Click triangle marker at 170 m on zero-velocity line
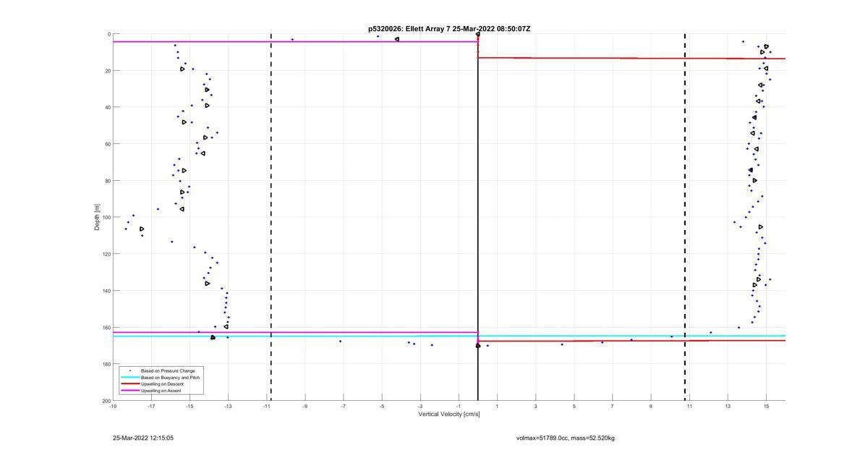Viewport: 868px width, 450px height. 478,346
